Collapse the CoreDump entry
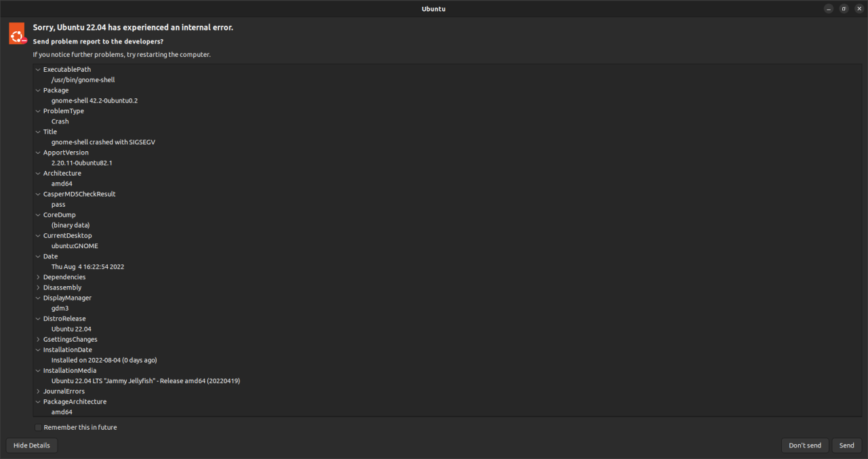The image size is (868, 459). 37,215
